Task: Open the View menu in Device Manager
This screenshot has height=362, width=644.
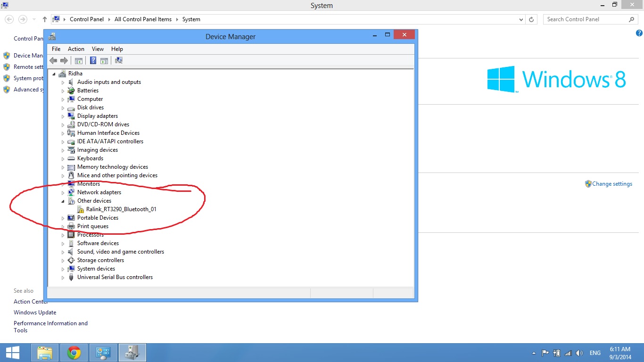Action: [98, 49]
